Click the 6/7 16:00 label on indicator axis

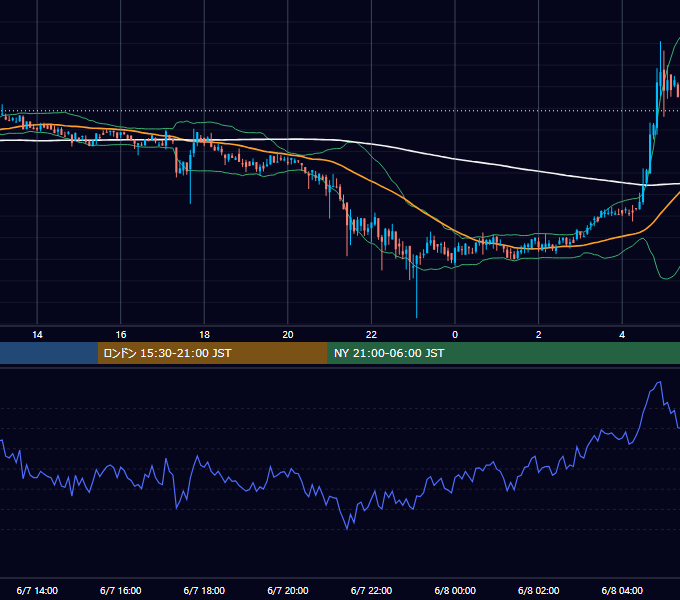121,590
